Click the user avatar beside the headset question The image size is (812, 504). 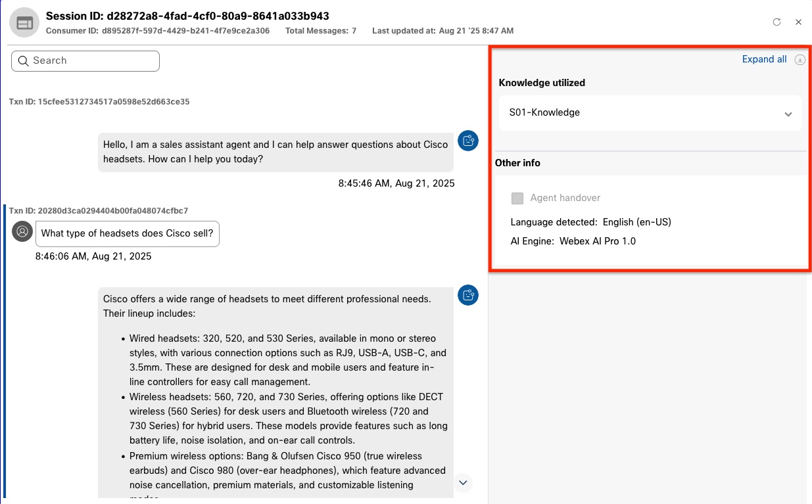click(x=22, y=231)
